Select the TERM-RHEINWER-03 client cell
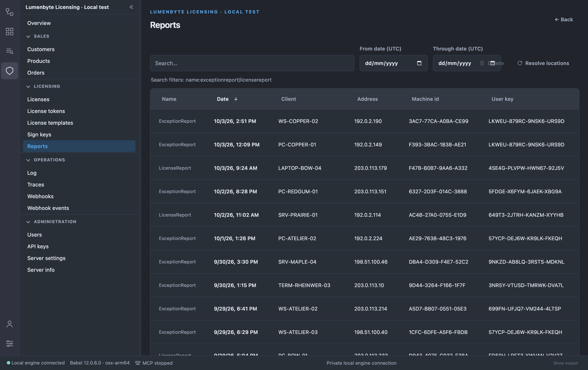The width and height of the screenshot is (588, 370). pos(304,285)
